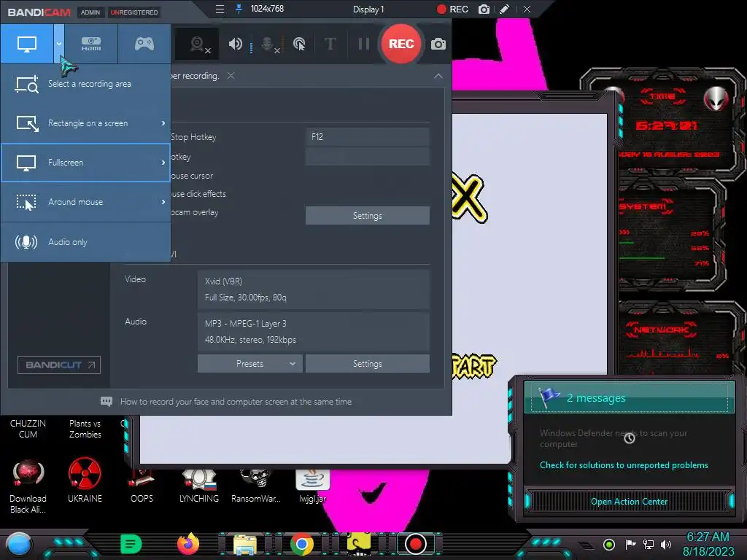Select the screen recording mode icon
Viewport: 747px width, 560px height.
pyautogui.click(x=27, y=44)
